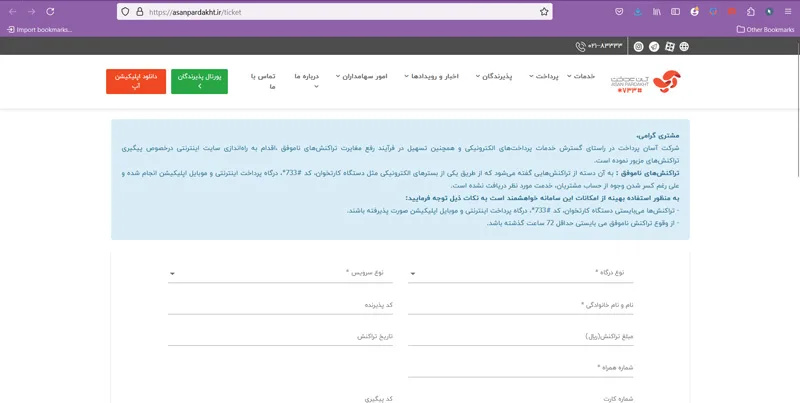Click Import bookmarks in bookmarks bar

click(39, 30)
